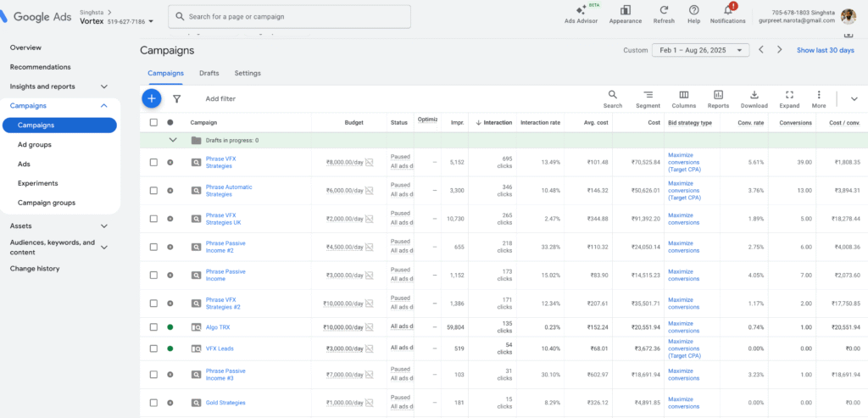Select checkbox for Phrase Automatic Strategies row
The image size is (868, 418).
pyautogui.click(x=154, y=191)
